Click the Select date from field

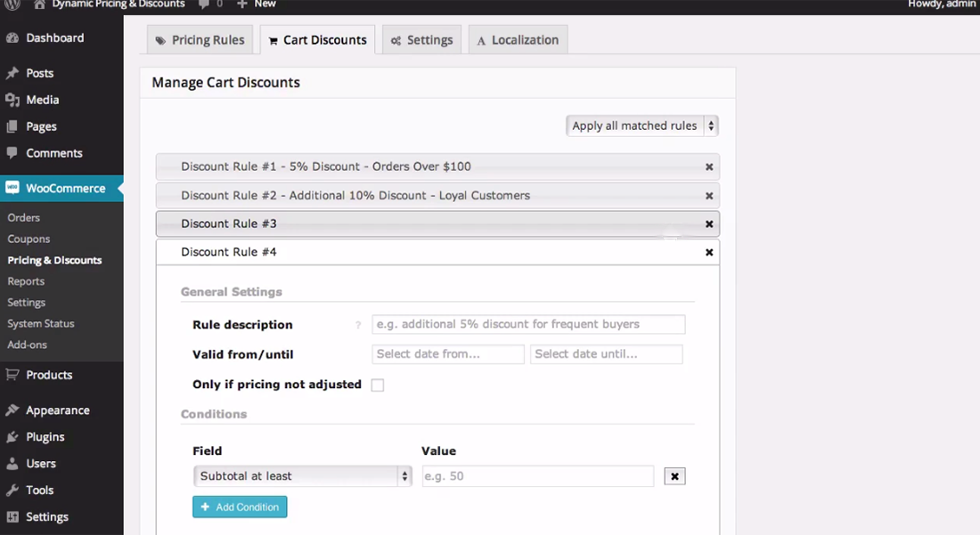[448, 354]
